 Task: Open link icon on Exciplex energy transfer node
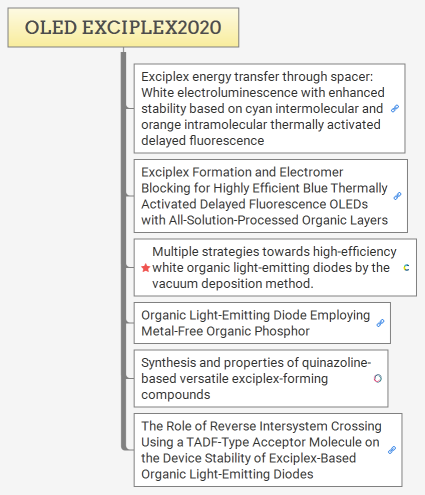(x=395, y=109)
